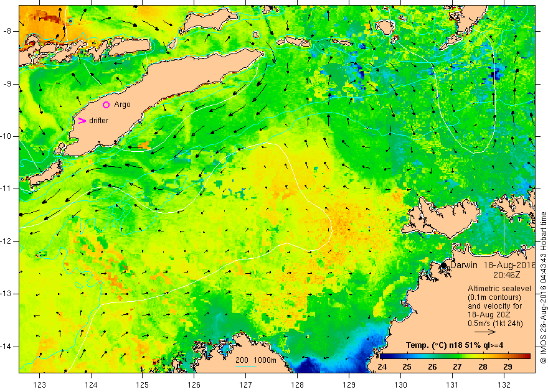Click the '200 1000m' depth contour label
Screen dimensions: 548x392
coord(255,360)
